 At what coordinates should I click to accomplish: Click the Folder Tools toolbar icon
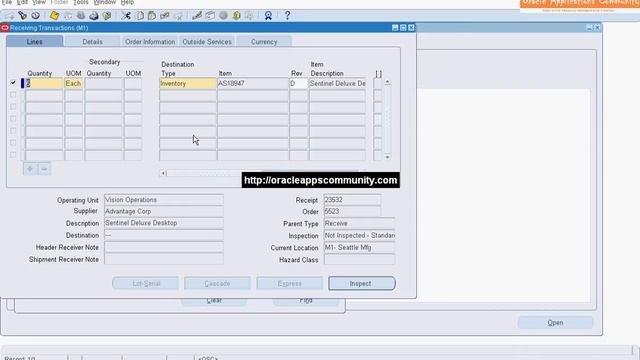(x=249, y=16)
